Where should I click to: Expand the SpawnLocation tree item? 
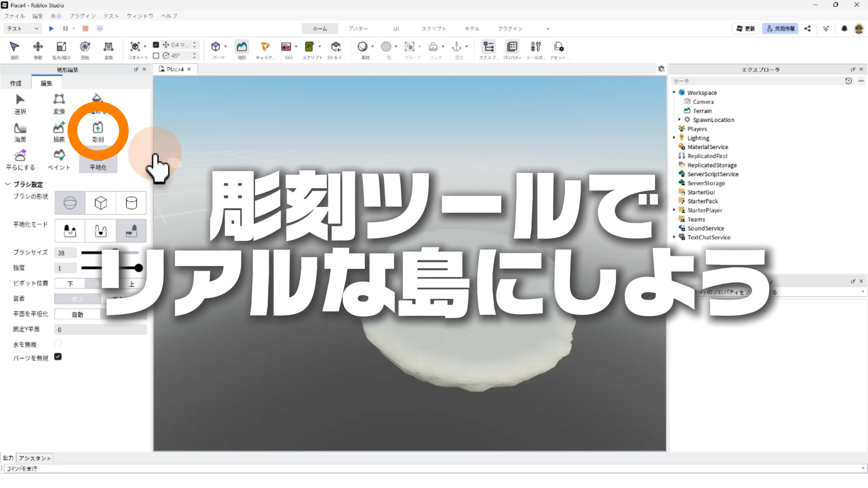[x=679, y=120]
